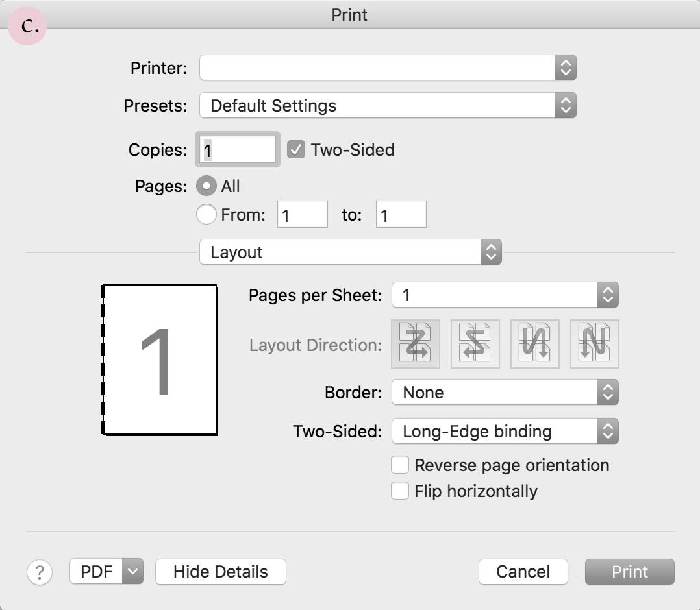Select the From page range radio button

pos(206,214)
